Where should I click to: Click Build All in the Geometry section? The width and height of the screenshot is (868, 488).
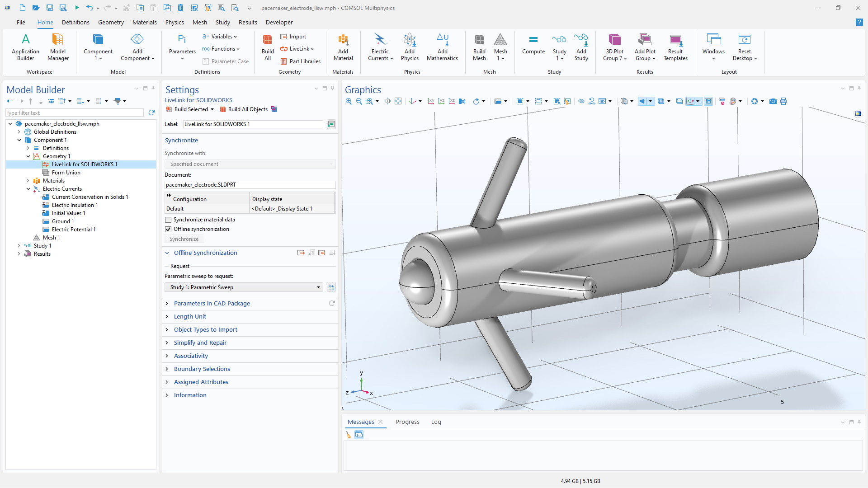tap(267, 47)
